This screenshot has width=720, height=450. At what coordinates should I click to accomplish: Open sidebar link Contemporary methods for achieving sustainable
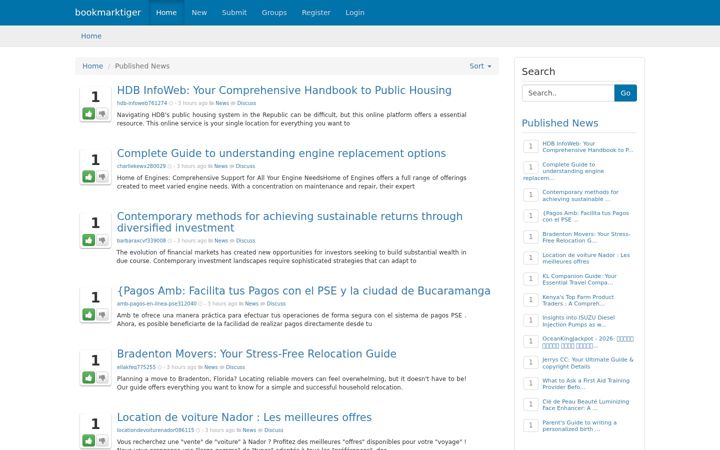[x=580, y=196]
